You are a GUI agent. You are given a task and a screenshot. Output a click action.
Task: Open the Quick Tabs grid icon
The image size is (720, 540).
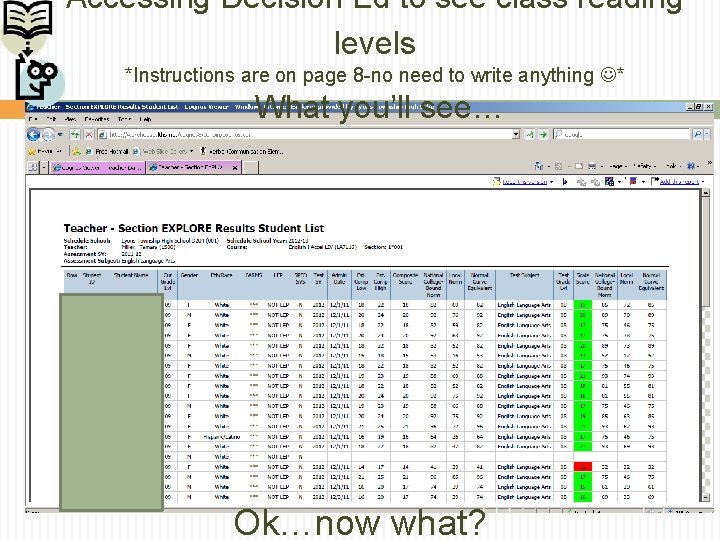tap(33, 168)
